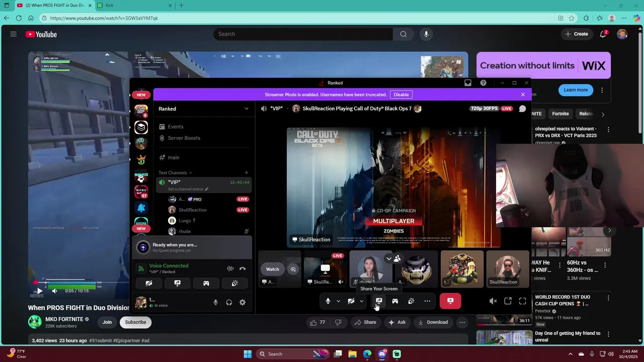Disconnect from the call with the red button
The height and width of the screenshot is (362, 644).
[x=450, y=301]
